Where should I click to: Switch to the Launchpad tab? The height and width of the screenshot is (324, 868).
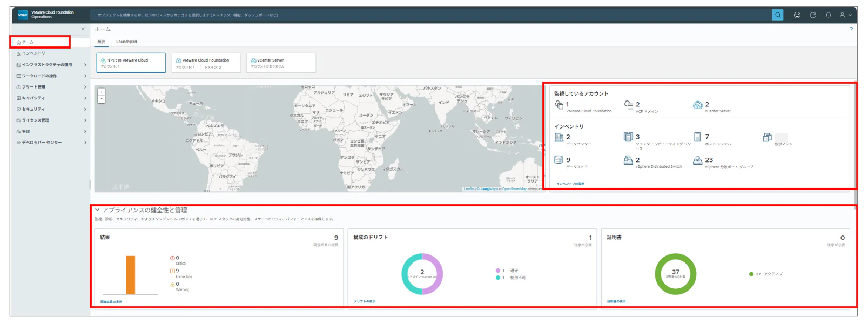pyautogui.click(x=126, y=42)
